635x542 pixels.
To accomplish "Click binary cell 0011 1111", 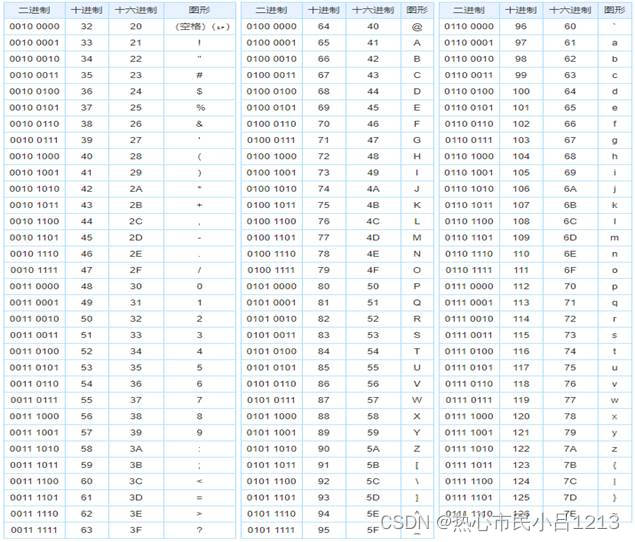I will click(x=34, y=530).
